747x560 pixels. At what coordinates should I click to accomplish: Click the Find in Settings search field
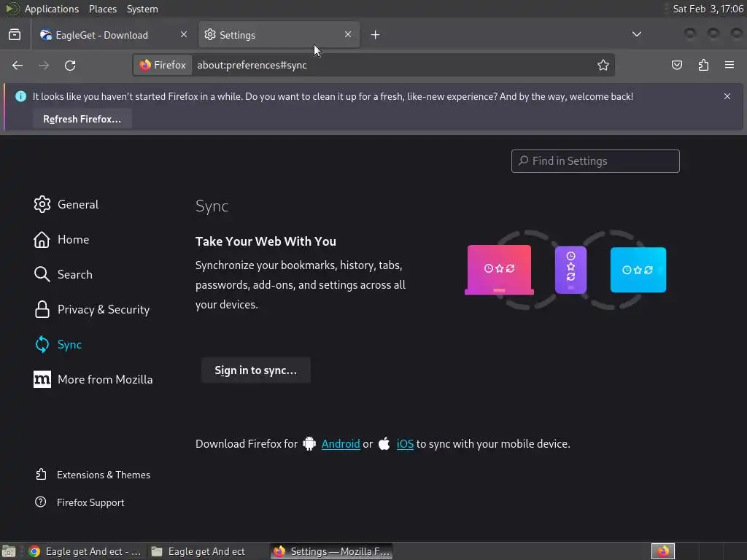point(595,161)
